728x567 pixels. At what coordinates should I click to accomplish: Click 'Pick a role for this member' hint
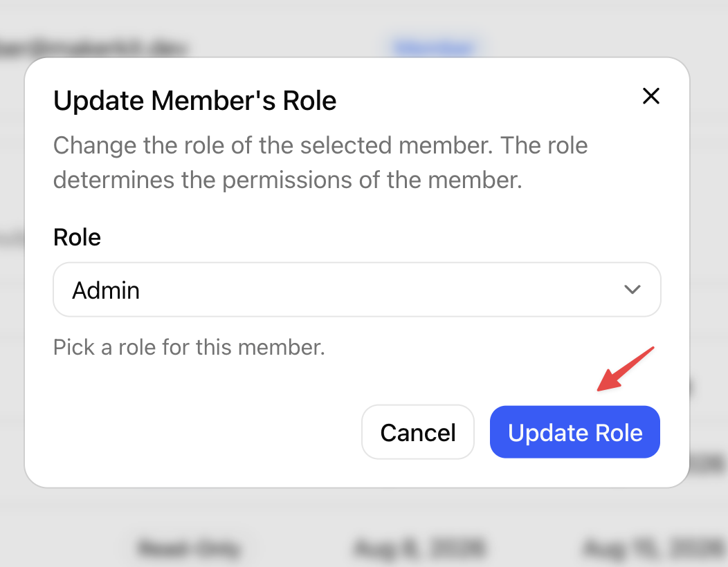click(x=189, y=347)
